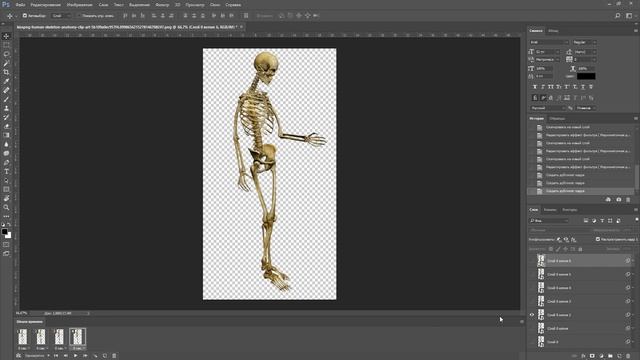Delete layer using trash icon

pyautogui.click(x=628, y=356)
